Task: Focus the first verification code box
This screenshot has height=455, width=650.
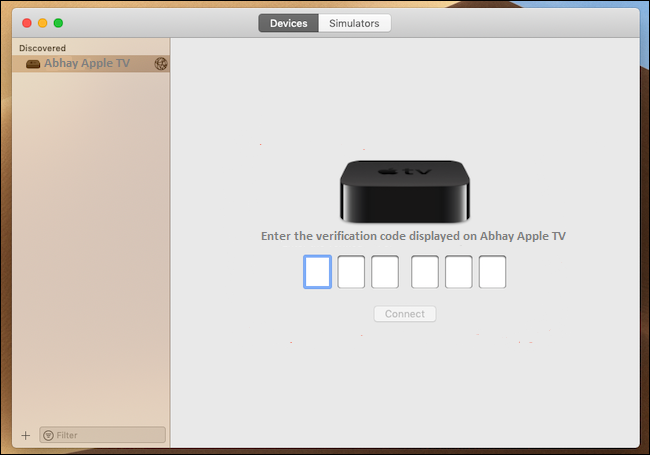Action: click(318, 272)
